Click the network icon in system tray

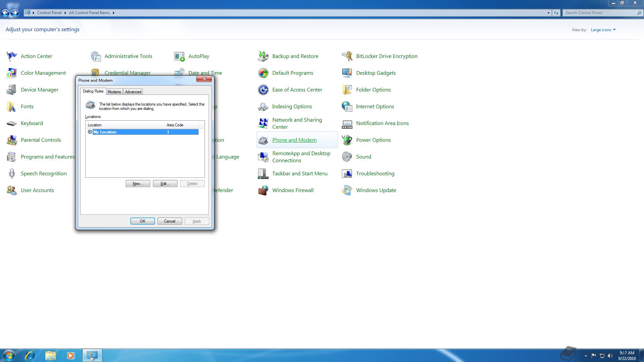(x=602, y=356)
